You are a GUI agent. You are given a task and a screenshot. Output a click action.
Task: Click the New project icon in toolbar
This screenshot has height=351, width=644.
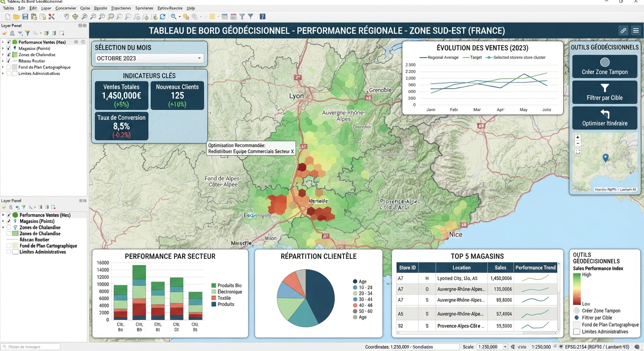coord(8,16)
